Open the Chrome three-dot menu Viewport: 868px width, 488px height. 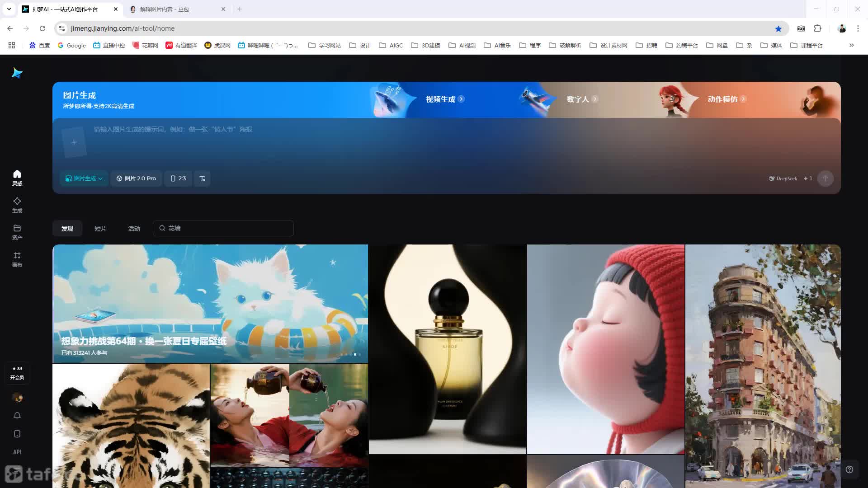[858, 28]
